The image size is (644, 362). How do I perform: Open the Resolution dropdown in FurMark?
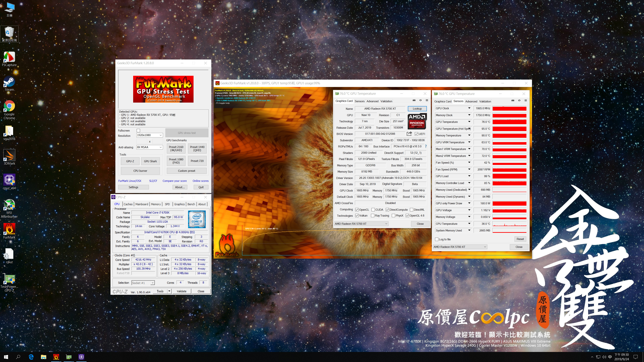tap(149, 135)
